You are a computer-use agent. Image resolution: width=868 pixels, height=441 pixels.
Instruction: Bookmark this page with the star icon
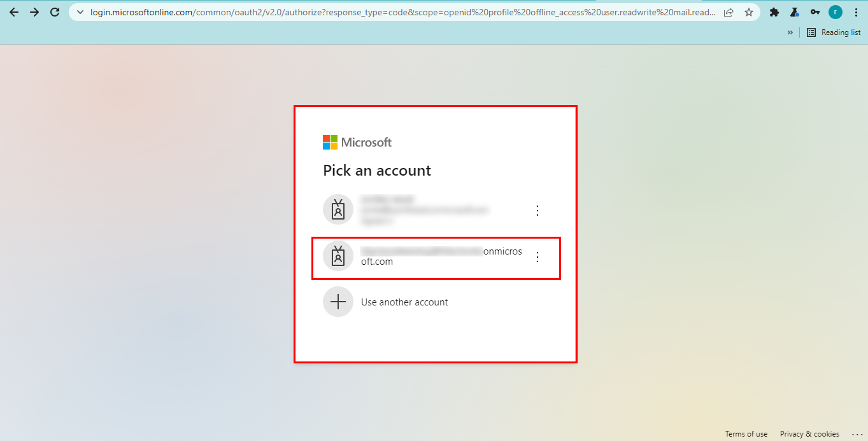pos(749,12)
